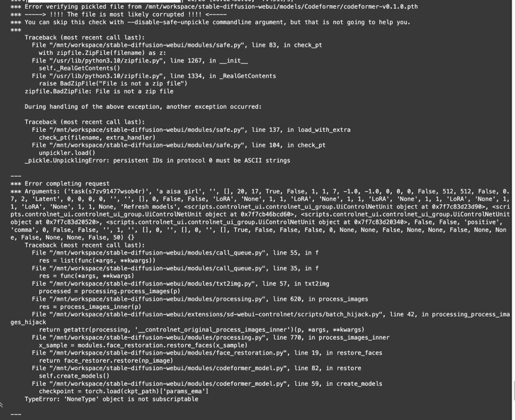Click the batch_hijack.py line 42 traceback entry
The height and width of the screenshot is (420, 515).
click(260, 319)
